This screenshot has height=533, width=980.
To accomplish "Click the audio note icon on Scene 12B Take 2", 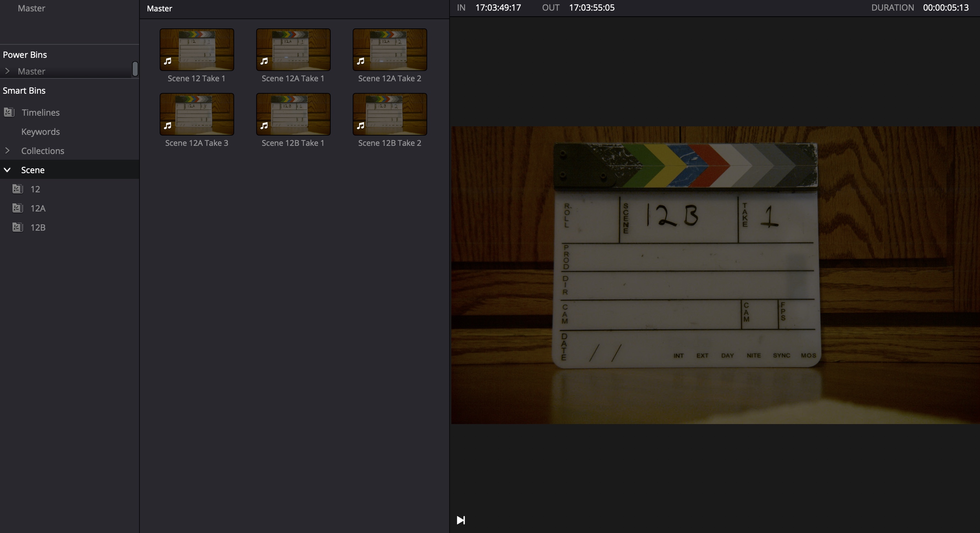I will [361, 126].
